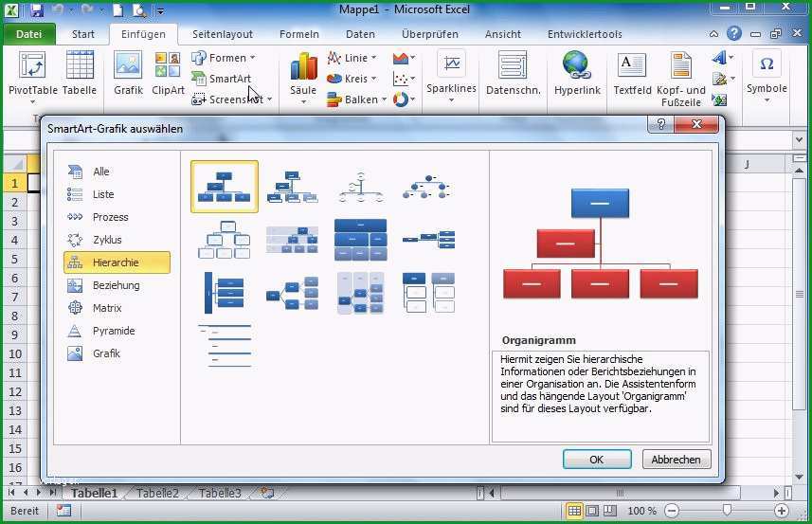Open the Tabelle3 sheet tab
The height and width of the screenshot is (524, 812).
pos(220,493)
